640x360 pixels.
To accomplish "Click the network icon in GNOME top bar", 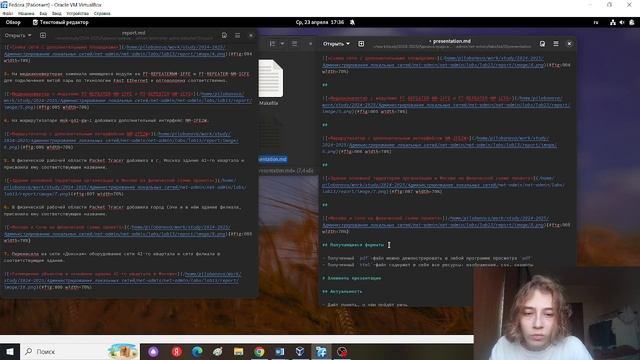I will pos(613,23).
